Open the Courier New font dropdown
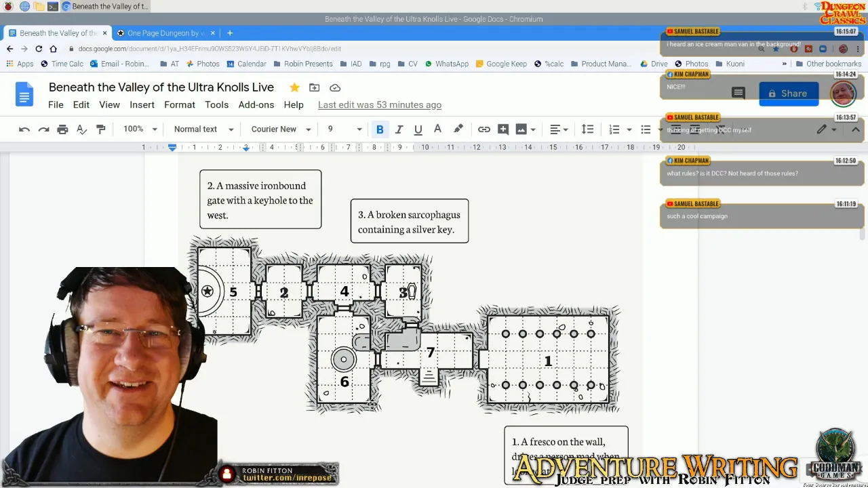Screen dimensions: 868x488 tap(281, 129)
